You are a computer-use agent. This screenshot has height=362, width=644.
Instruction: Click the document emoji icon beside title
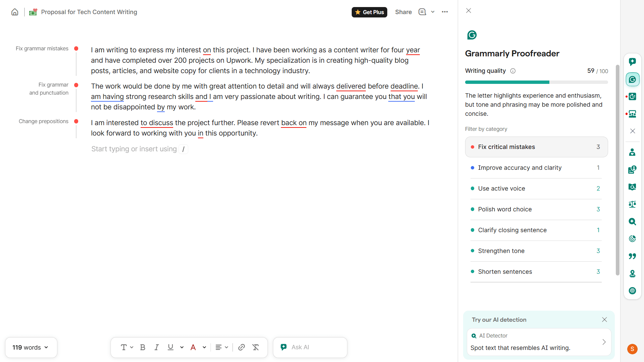(x=33, y=12)
